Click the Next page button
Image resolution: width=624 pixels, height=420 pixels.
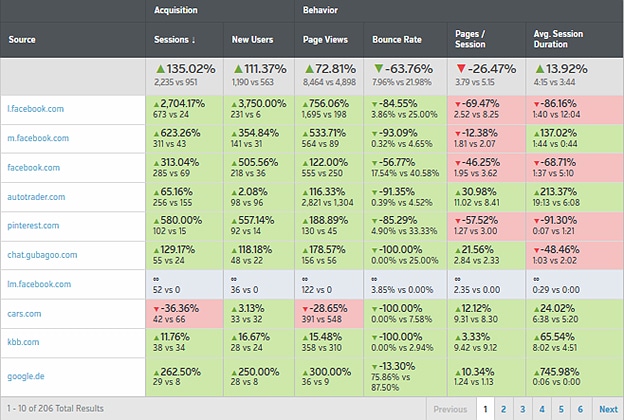click(608, 409)
